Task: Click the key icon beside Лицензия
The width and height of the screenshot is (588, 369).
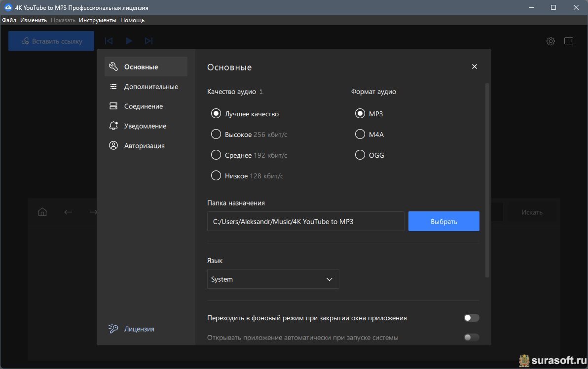Action: pos(113,329)
